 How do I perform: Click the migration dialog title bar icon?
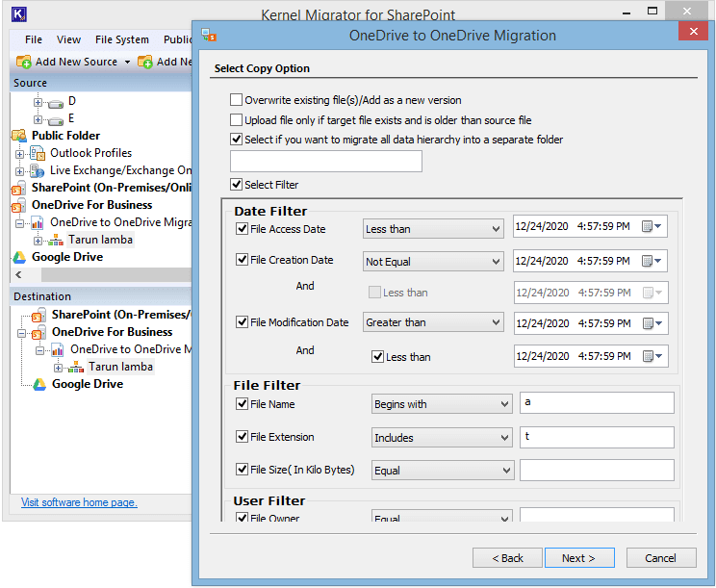click(209, 36)
